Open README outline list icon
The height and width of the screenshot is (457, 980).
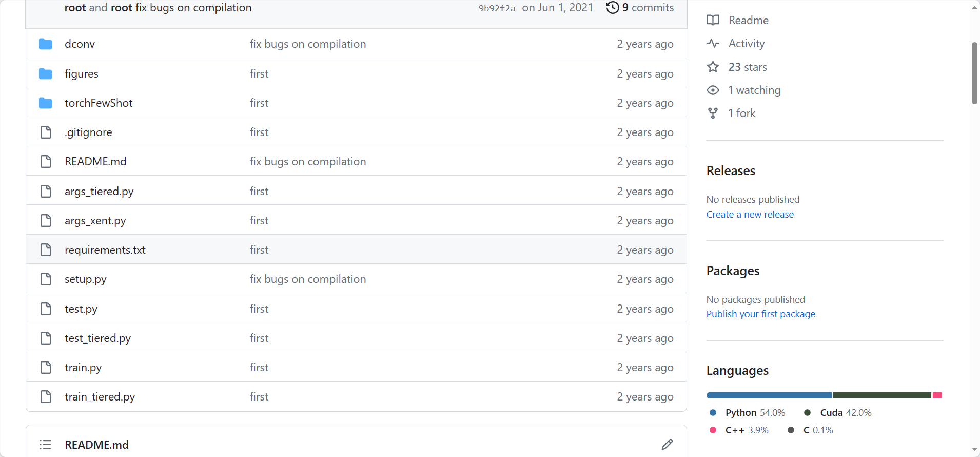click(x=46, y=445)
